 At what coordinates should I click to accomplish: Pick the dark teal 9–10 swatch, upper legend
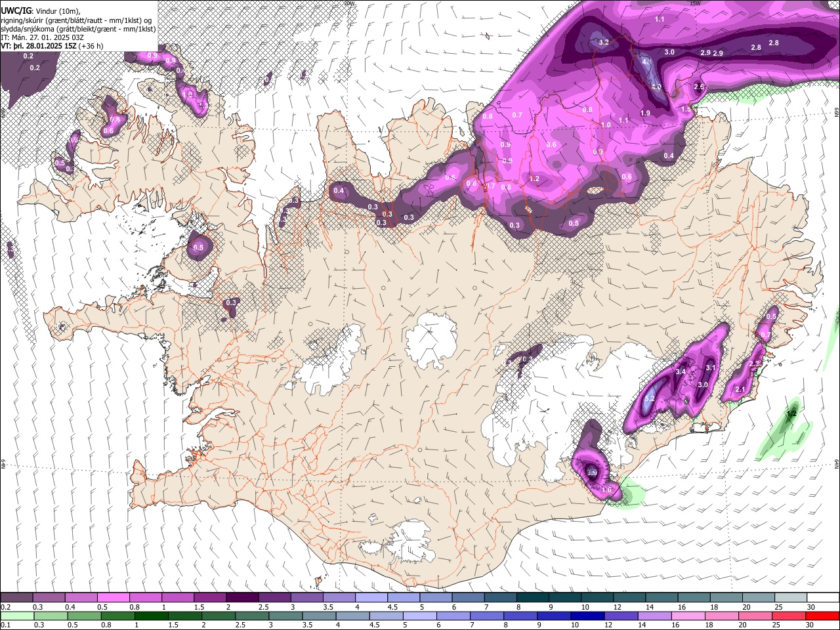(564, 598)
